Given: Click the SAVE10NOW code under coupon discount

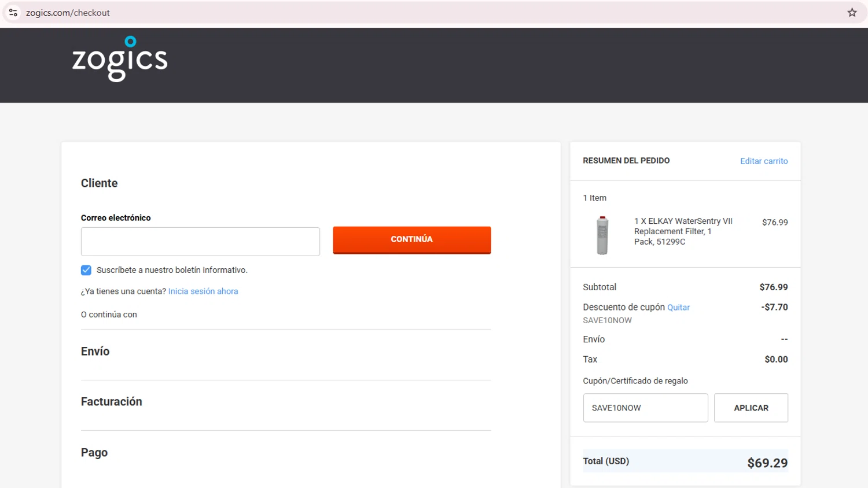Looking at the screenshot, I should pyautogui.click(x=607, y=320).
